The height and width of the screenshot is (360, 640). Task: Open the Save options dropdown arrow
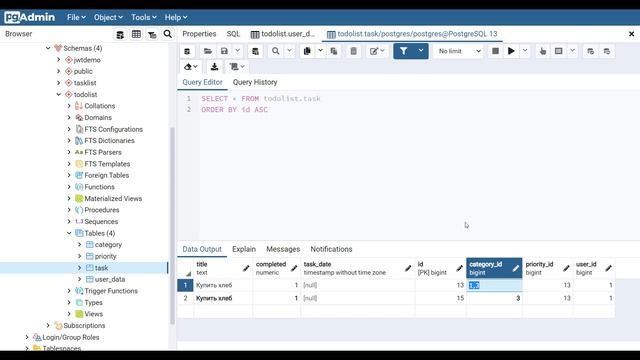click(237, 51)
